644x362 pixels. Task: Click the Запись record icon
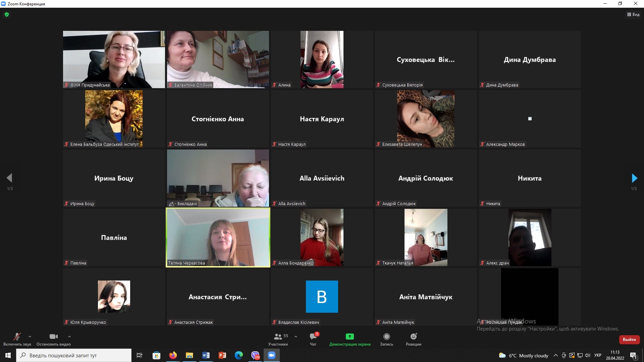click(386, 337)
